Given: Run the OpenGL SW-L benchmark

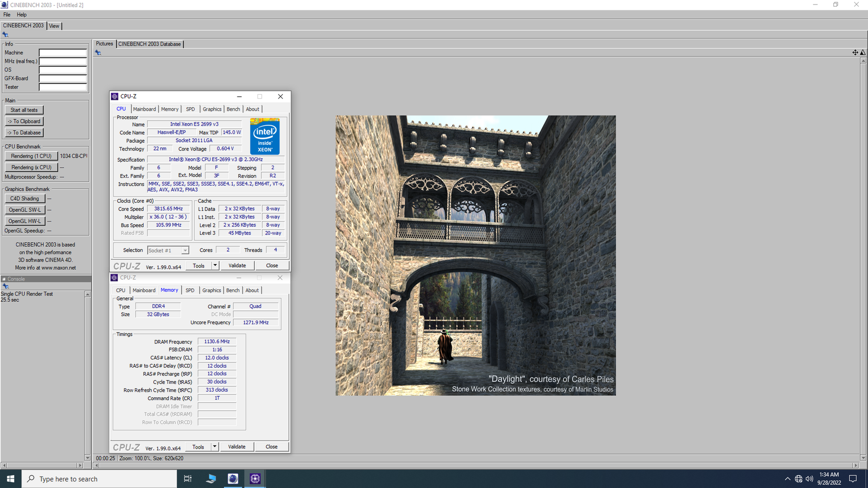Looking at the screenshot, I should pyautogui.click(x=24, y=210).
